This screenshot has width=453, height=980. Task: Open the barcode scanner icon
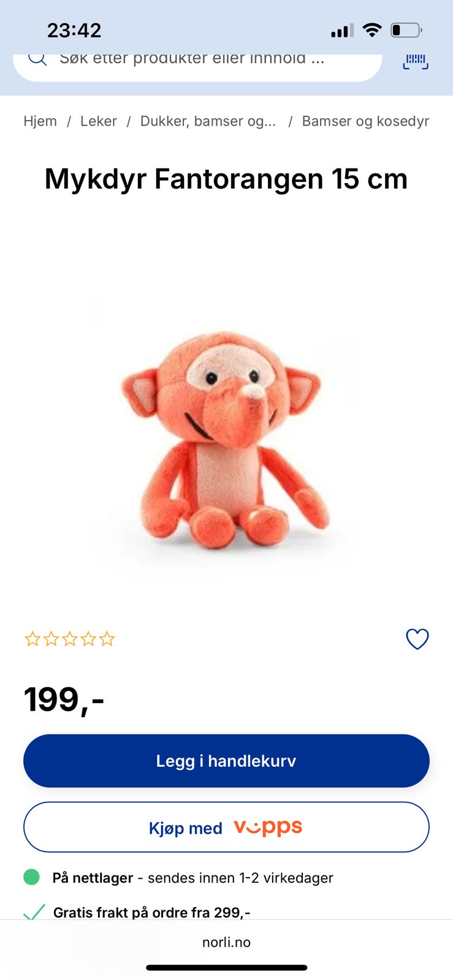pos(416,61)
